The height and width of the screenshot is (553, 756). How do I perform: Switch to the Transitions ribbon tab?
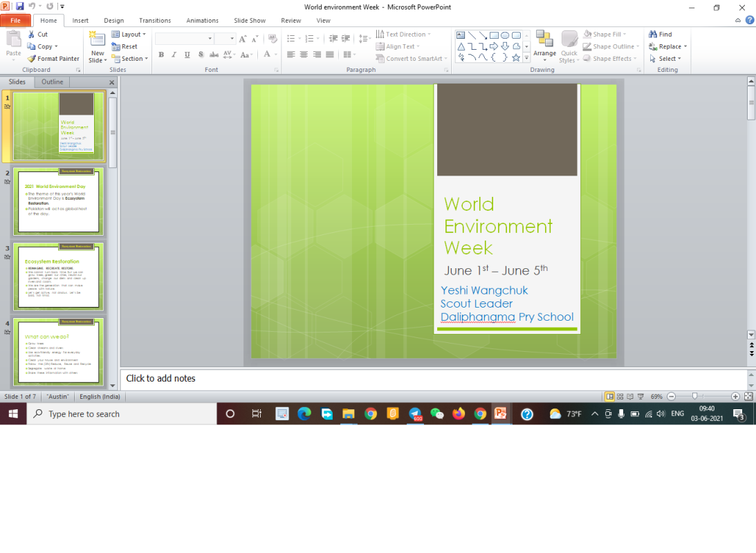pos(154,20)
